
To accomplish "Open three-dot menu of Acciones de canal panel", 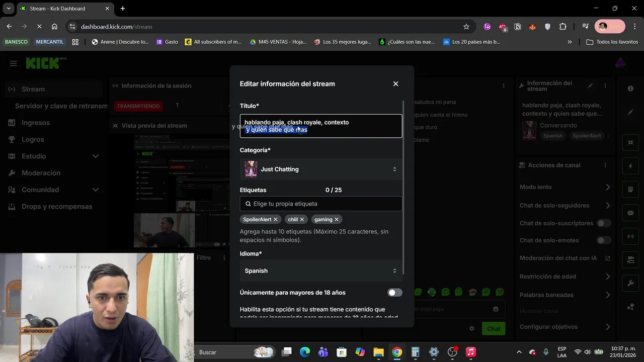I will (x=605, y=165).
